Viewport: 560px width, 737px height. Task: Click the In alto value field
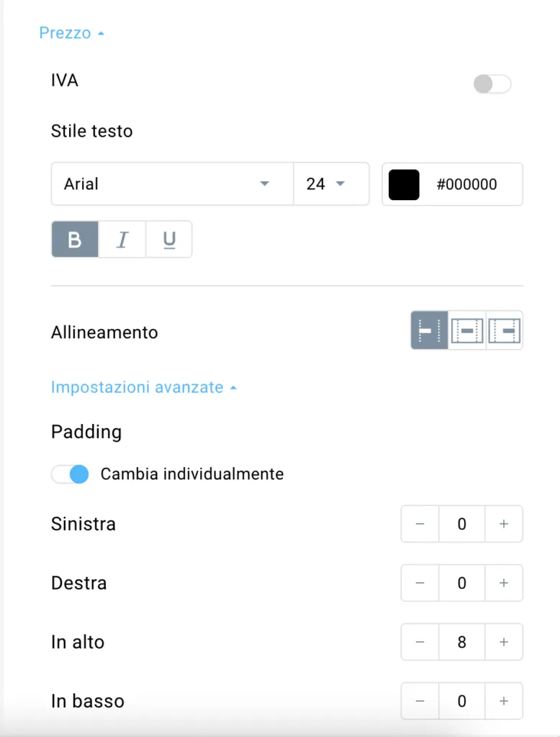461,641
